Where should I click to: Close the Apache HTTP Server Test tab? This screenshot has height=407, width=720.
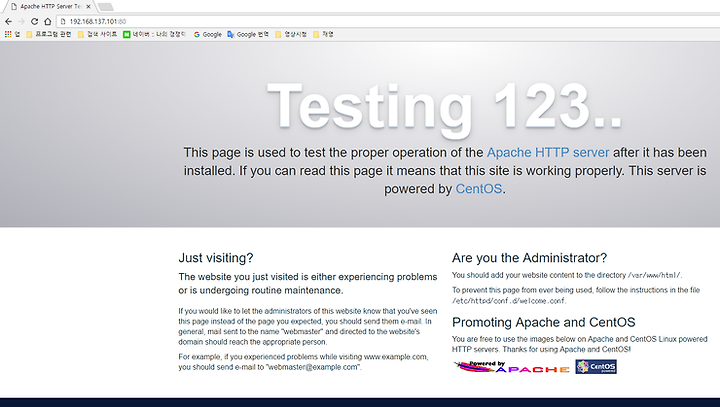(x=88, y=6)
